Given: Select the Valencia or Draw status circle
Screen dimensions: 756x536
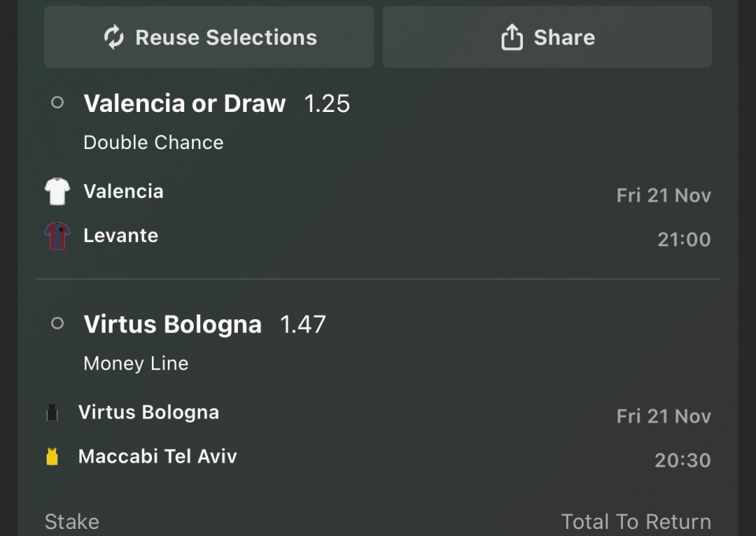Looking at the screenshot, I should pos(57,102).
